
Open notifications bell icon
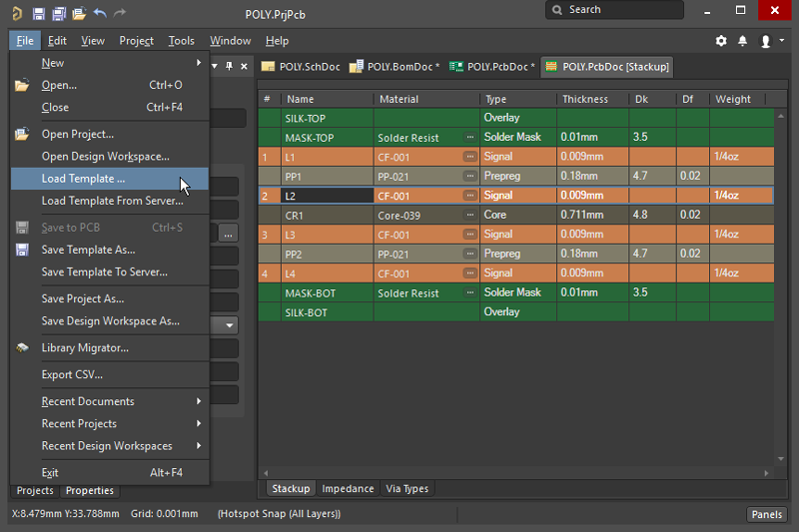point(743,41)
